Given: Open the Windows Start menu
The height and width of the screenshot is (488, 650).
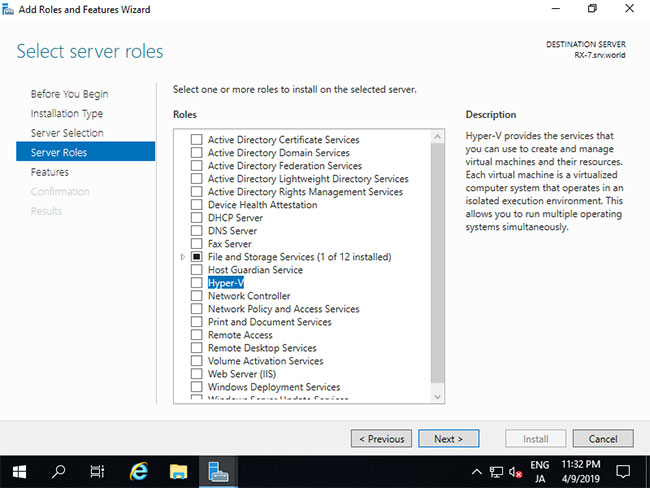Looking at the screenshot, I should [x=19, y=471].
